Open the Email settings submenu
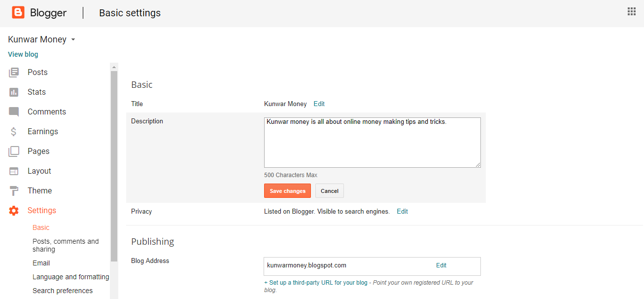The image size is (644, 299). (x=41, y=263)
